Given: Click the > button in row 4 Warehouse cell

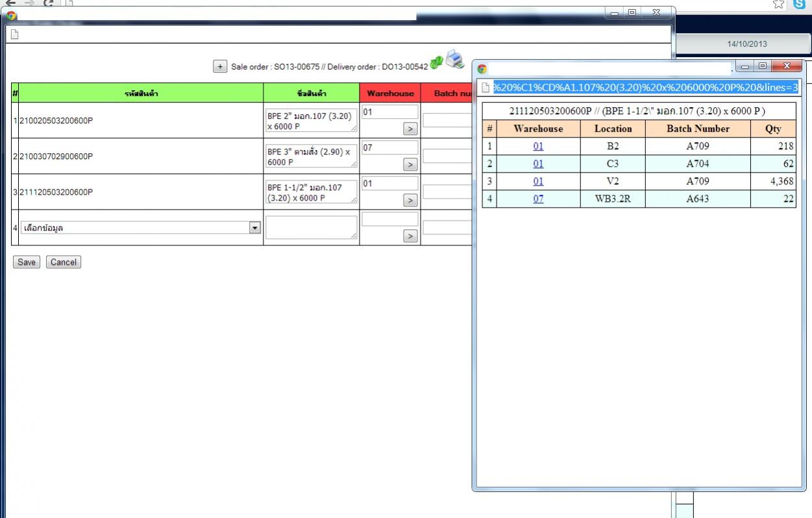Looking at the screenshot, I should [x=410, y=236].
